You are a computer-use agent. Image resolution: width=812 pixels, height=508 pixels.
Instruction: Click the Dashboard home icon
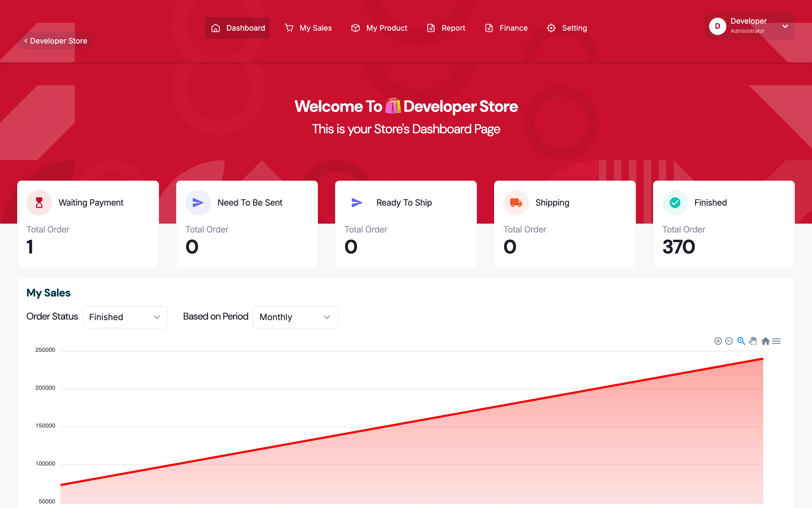coord(216,28)
